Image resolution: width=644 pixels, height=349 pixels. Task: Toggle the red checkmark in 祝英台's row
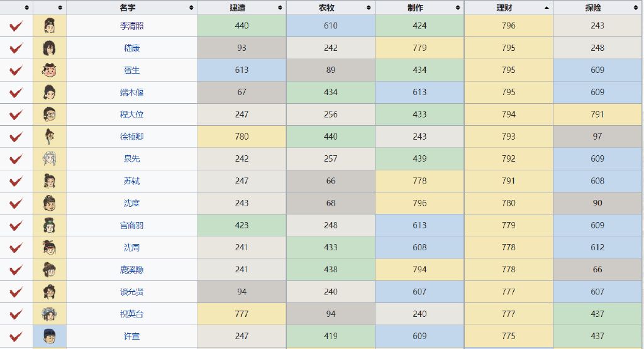[x=16, y=314]
